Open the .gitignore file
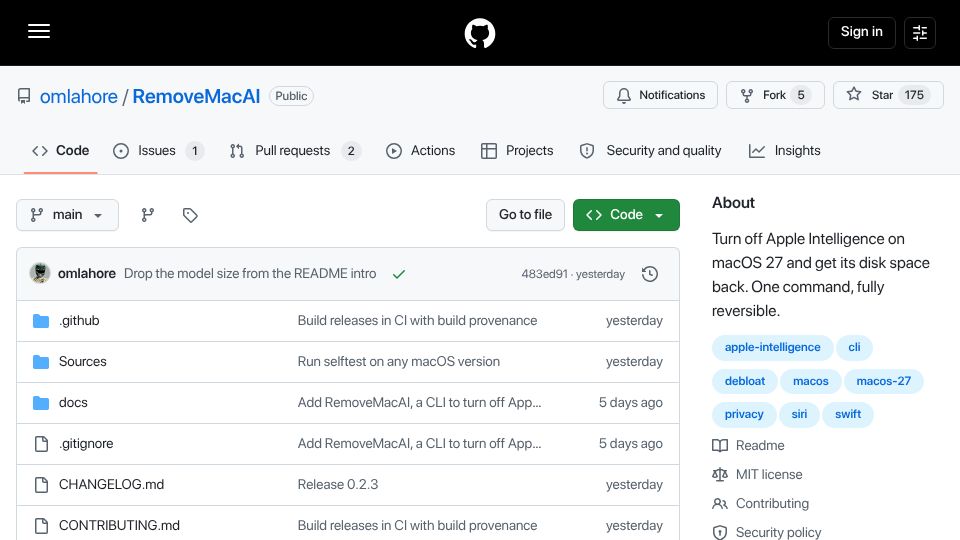The height and width of the screenshot is (540, 960). [86, 444]
